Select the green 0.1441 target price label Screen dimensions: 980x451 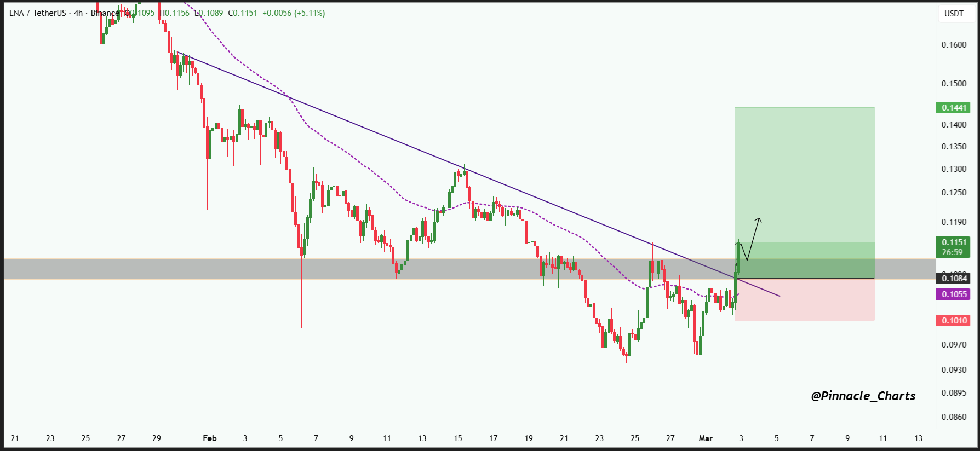click(954, 108)
